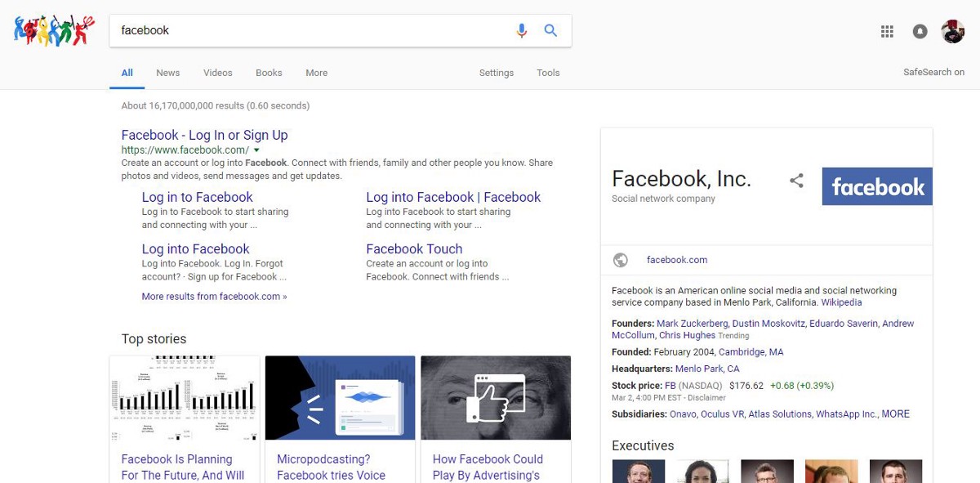Click the $176.62 stock price value

[746, 386]
